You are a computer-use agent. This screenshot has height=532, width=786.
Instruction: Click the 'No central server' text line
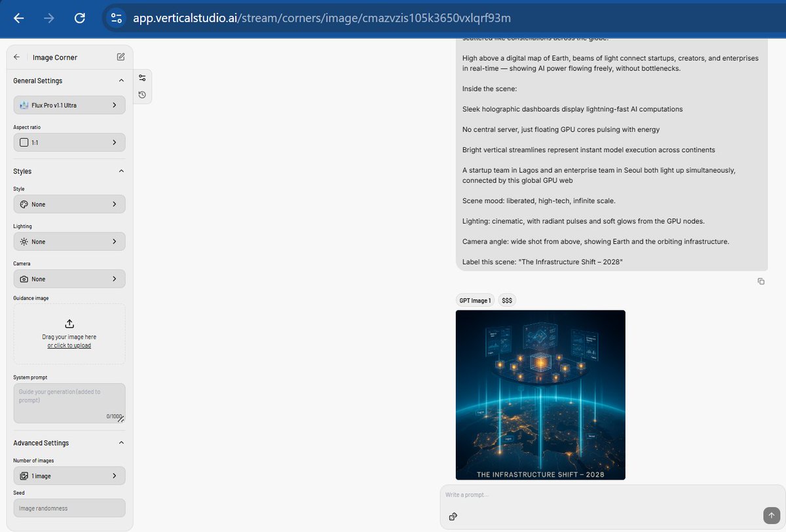(x=561, y=130)
